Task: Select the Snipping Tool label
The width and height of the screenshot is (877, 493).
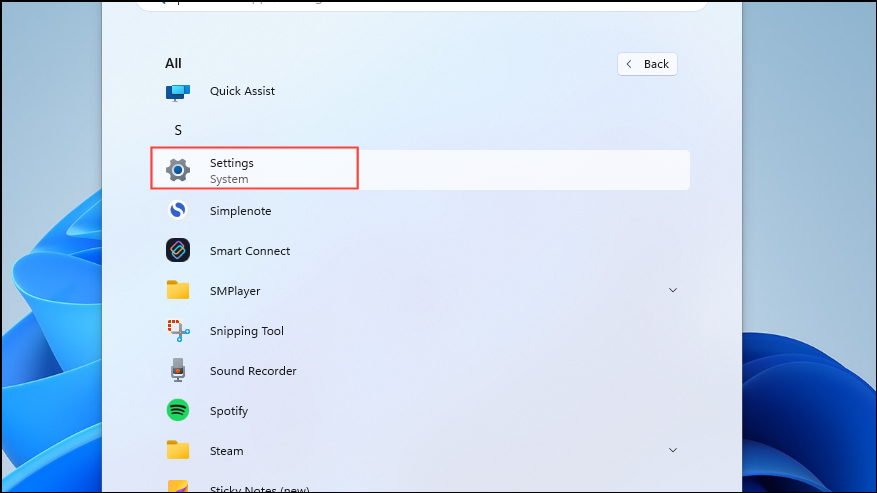Action: point(247,331)
